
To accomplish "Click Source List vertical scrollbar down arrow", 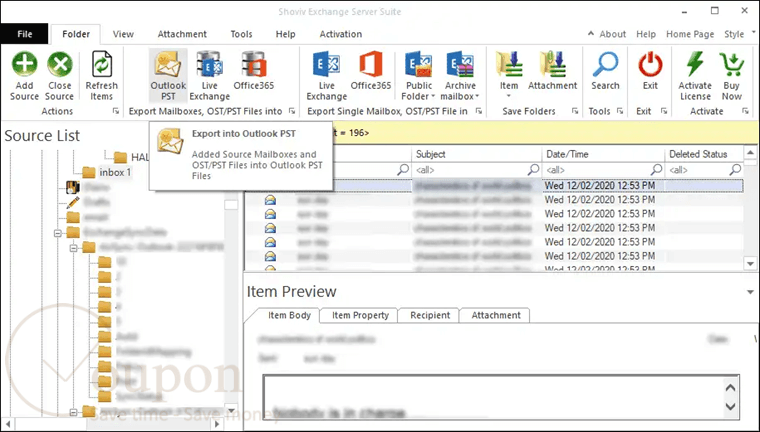I will (x=231, y=411).
